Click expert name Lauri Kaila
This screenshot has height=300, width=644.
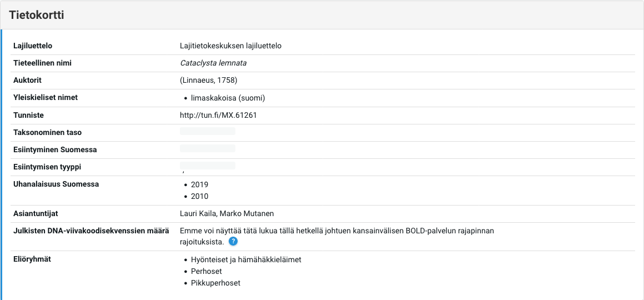[x=198, y=214]
